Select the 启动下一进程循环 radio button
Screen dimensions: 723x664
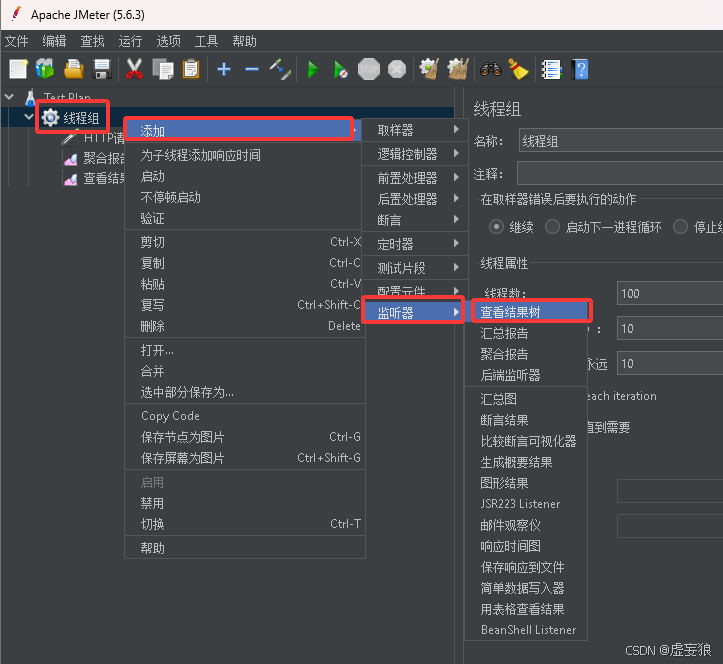click(552, 227)
